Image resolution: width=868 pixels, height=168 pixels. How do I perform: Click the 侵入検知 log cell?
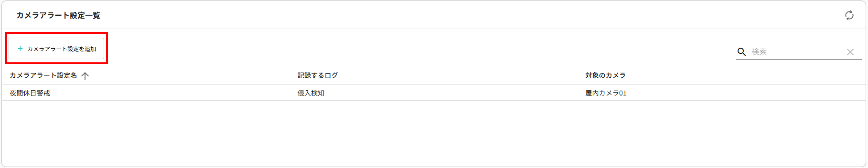[311, 93]
